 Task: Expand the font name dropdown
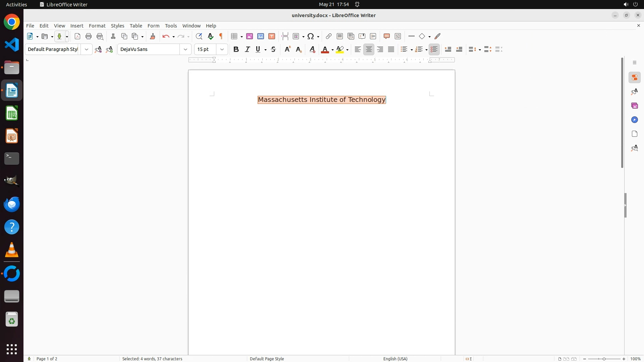coord(185,50)
